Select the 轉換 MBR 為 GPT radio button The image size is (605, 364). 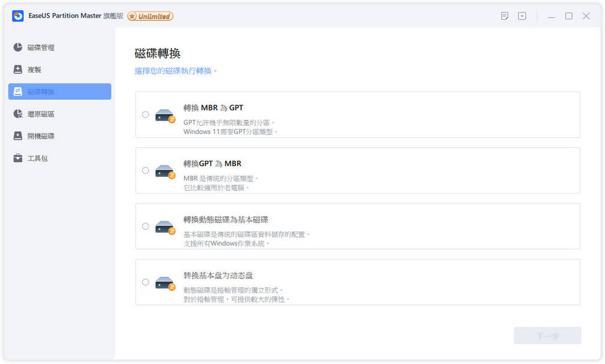tap(146, 114)
